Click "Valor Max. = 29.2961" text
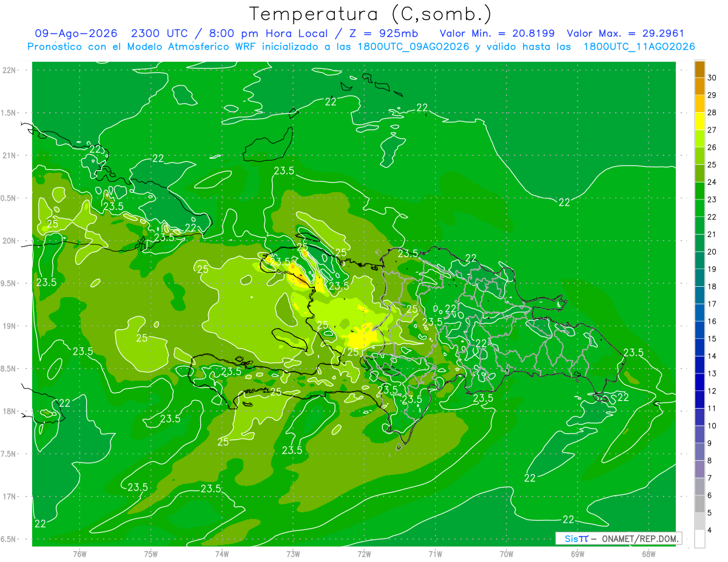This screenshot has height=562, width=728. [625, 33]
